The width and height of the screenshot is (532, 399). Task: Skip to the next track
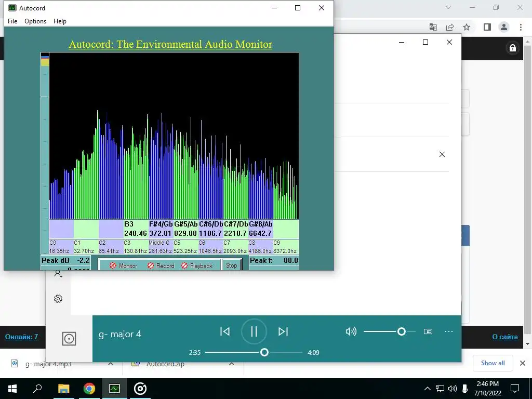[283, 331]
